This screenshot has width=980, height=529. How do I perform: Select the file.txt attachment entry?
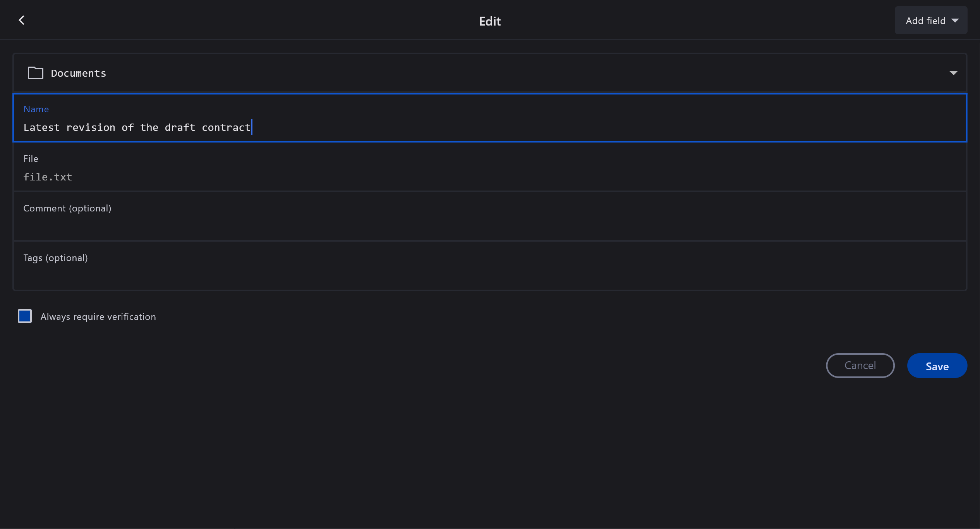48,177
